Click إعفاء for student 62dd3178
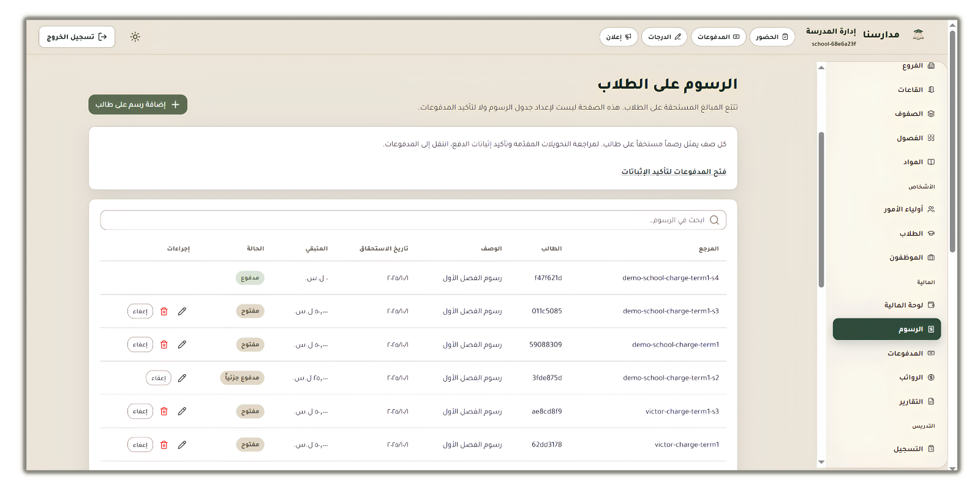The width and height of the screenshot is (980, 490). pos(140,445)
